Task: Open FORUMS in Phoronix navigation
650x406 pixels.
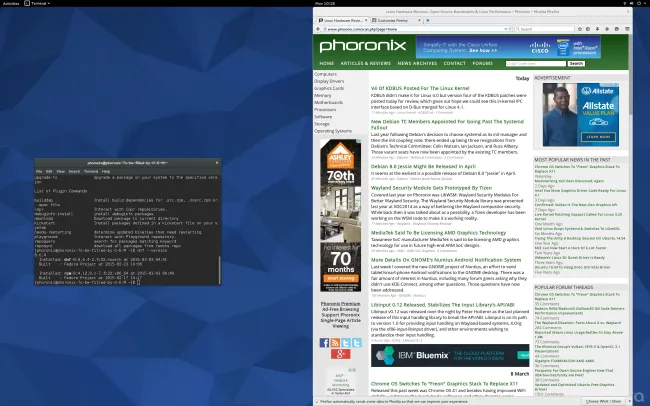Action: pyautogui.click(x=483, y=63)
